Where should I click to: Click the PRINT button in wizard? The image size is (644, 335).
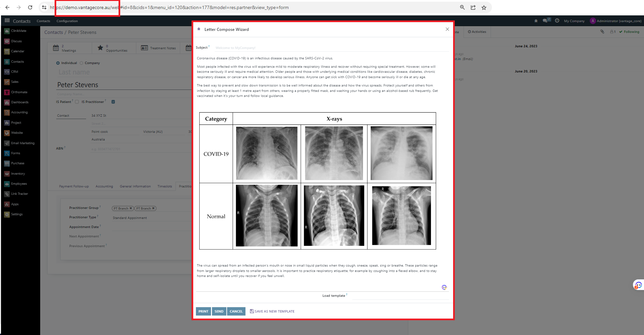[203, 311]
